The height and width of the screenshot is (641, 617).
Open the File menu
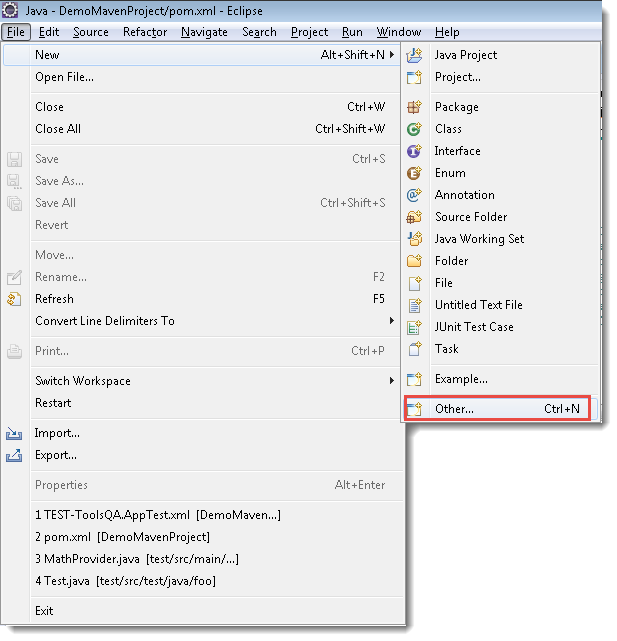[16, 32]
